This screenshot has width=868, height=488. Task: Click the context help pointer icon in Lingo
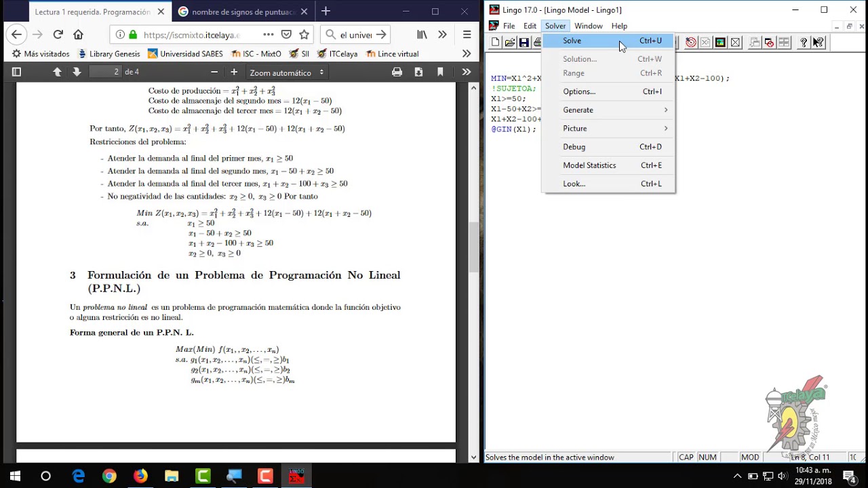point(818,43)
